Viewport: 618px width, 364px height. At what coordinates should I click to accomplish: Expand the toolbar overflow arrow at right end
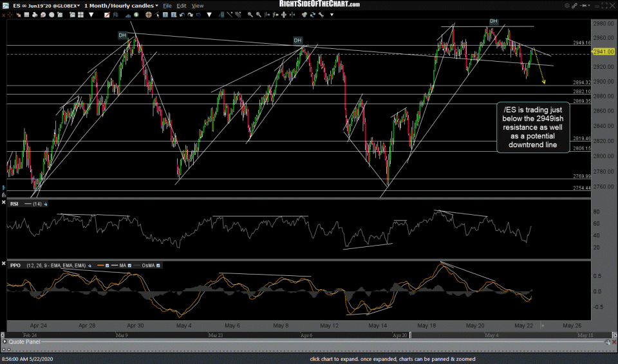pos(332,15)
